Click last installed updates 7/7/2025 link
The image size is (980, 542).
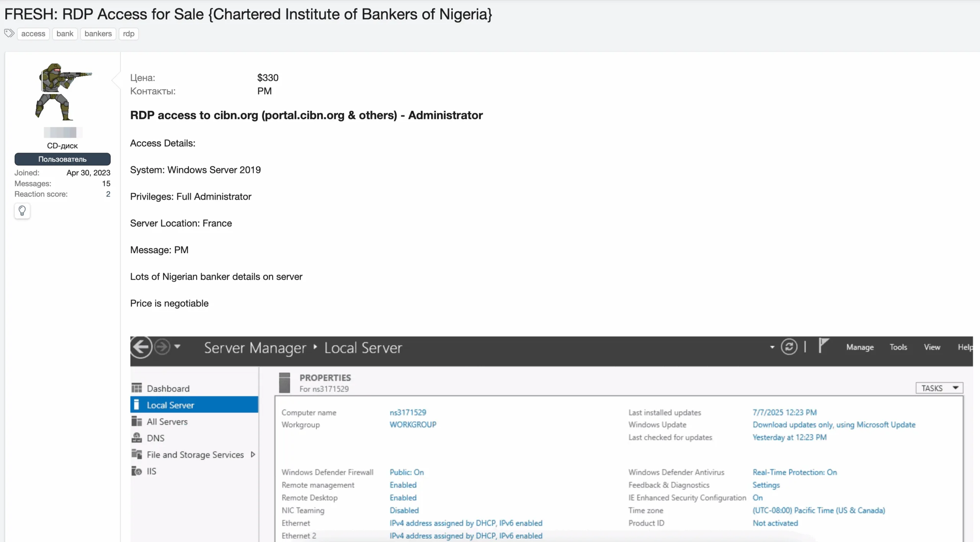784,412
